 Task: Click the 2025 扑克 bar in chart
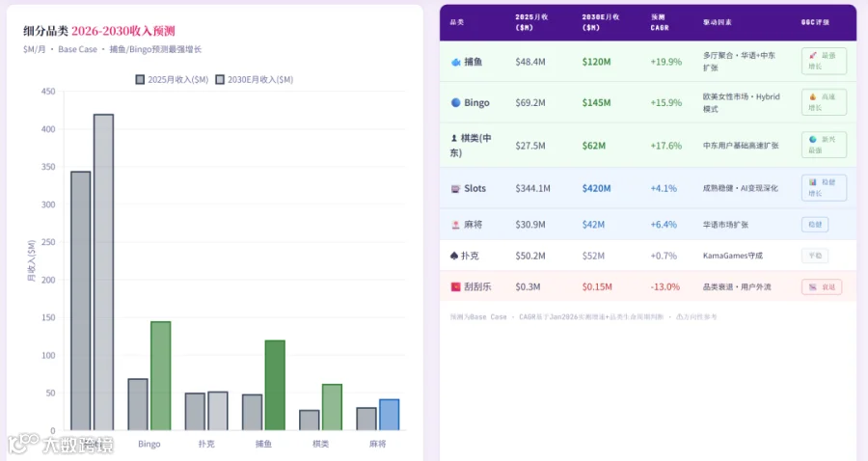click(x=195, y=412)
